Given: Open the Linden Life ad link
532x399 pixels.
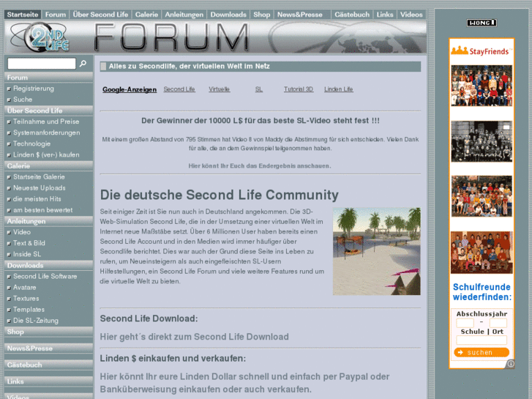Looking at the screenshot, I should point(338,89).
